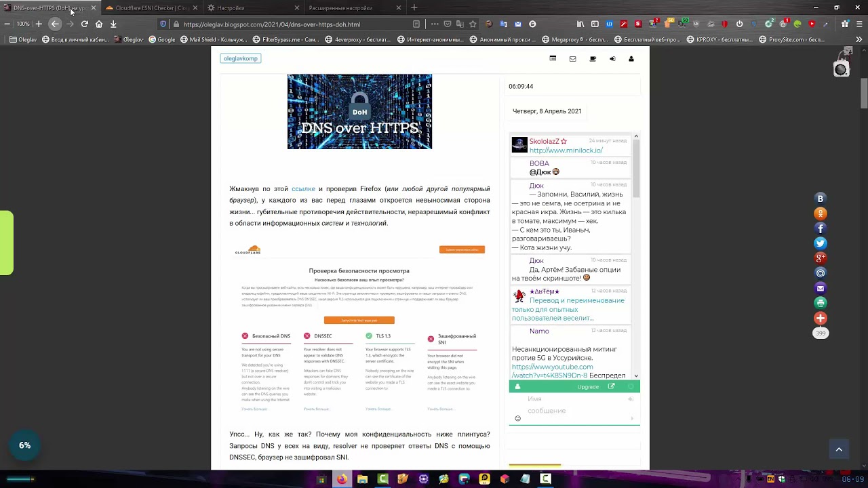The width and height of the screenshot is (868, 488).
Task: Open the chat pop-out icon next to Upgrade
Action: (611, 386)
